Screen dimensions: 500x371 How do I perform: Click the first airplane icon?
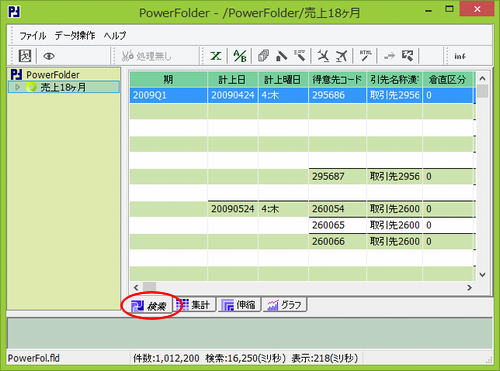[323, 56]
